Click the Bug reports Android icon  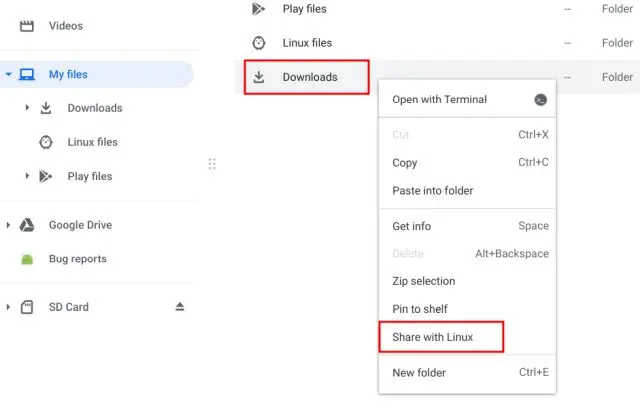coord(28,259)
